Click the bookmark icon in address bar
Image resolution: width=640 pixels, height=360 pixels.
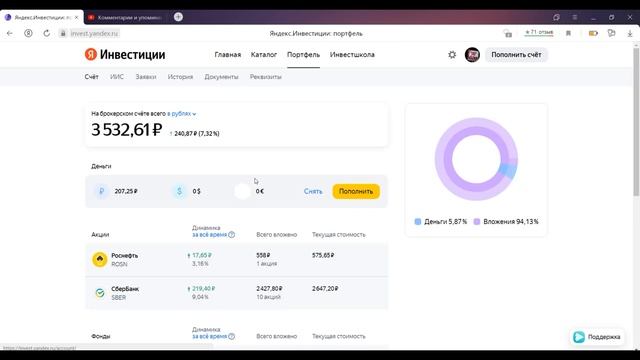coord(568,33)
